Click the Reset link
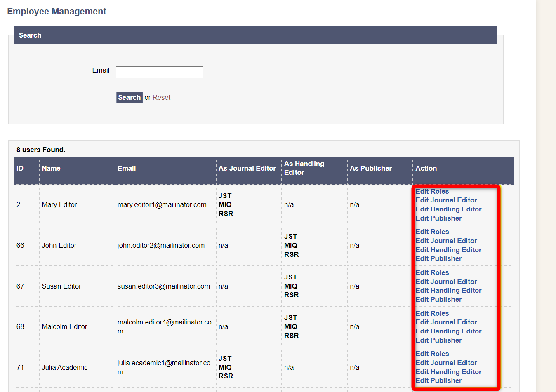556x392 pixels. [x=161, y=98]
